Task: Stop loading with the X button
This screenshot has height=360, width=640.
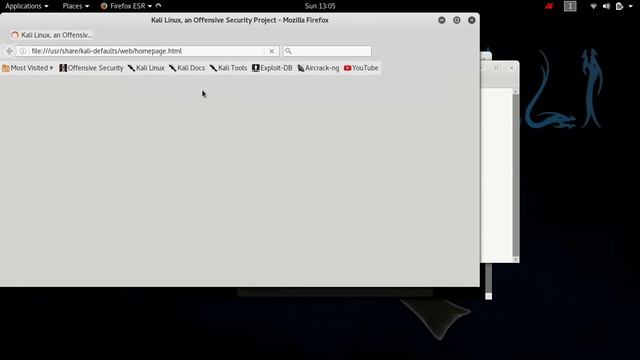Action: tap(271, 51)
